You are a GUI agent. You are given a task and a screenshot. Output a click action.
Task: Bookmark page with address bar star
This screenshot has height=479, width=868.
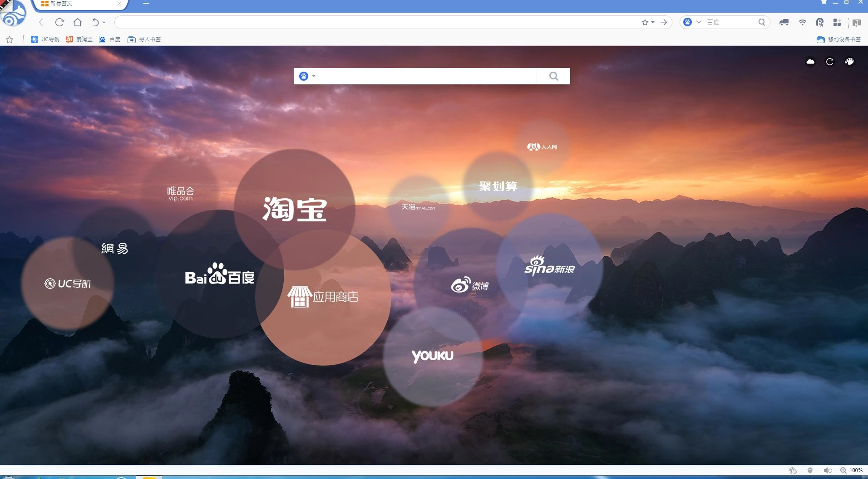coord(645,22)
